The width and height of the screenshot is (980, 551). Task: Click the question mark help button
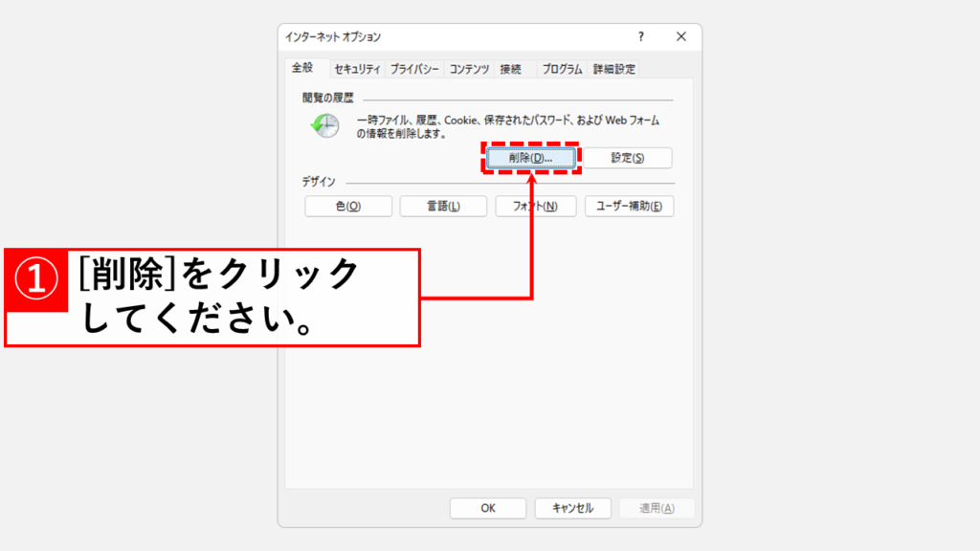(640, 36)
